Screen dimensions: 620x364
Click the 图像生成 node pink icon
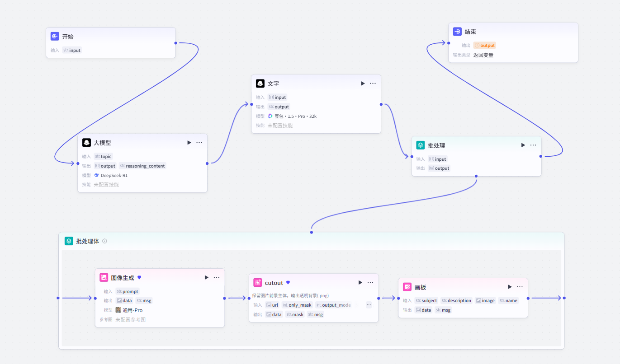coord(104,278)
